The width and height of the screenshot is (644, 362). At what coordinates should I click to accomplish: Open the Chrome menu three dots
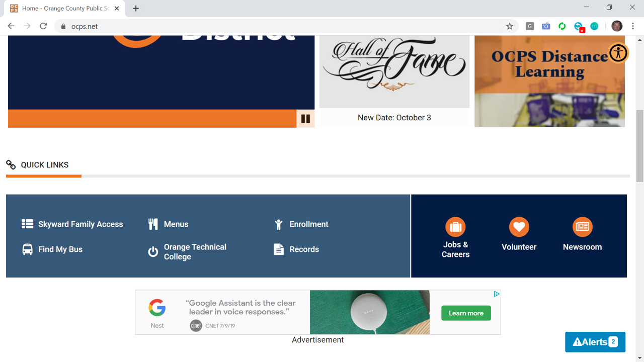(x=633, y=26)
